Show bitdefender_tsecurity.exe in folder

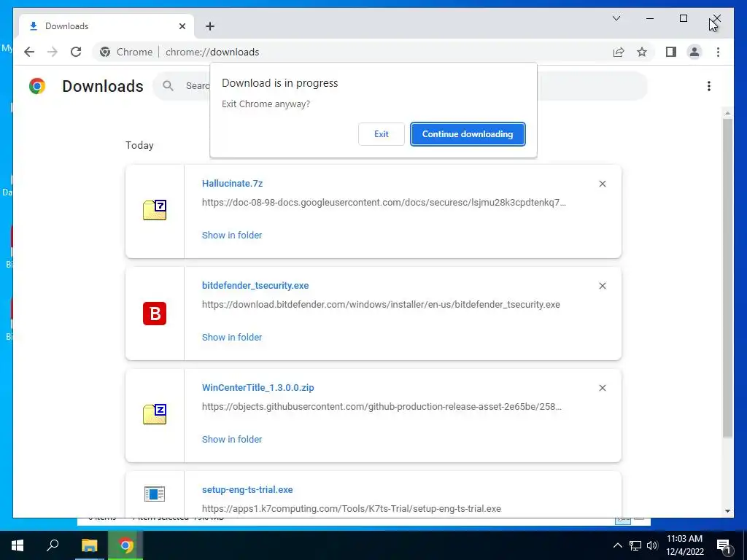pyautogui.click(x=232, y=337)
